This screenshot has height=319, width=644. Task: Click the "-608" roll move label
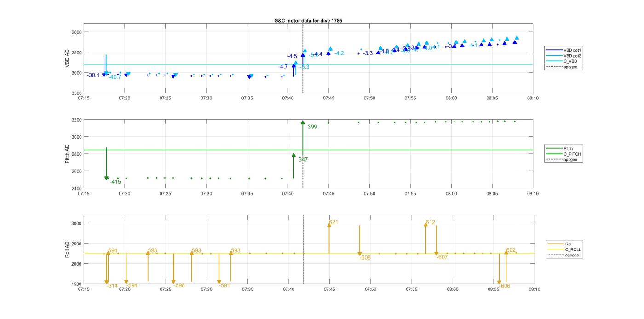coord(365,258)
